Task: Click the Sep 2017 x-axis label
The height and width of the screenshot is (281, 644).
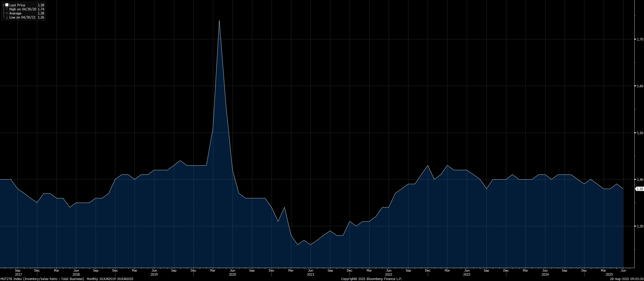Action: (17, 271)
